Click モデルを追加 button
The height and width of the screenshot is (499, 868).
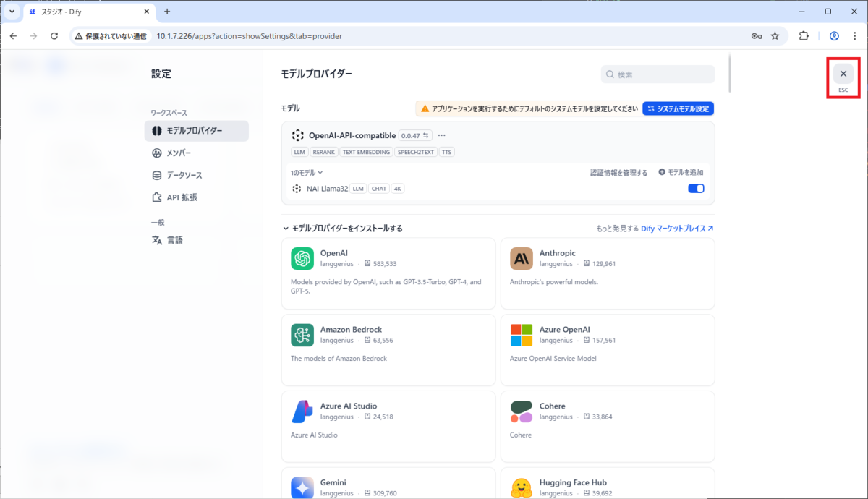[681, 172]
